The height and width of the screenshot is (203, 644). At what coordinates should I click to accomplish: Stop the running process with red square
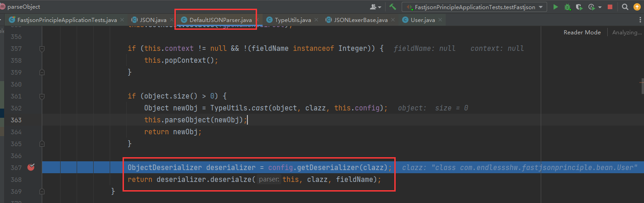pos(610,7)
